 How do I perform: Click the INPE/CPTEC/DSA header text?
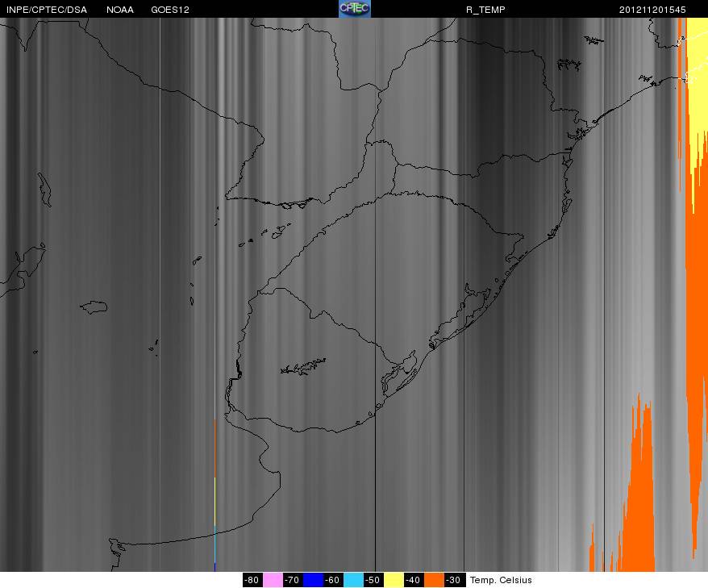pos(47,10)
